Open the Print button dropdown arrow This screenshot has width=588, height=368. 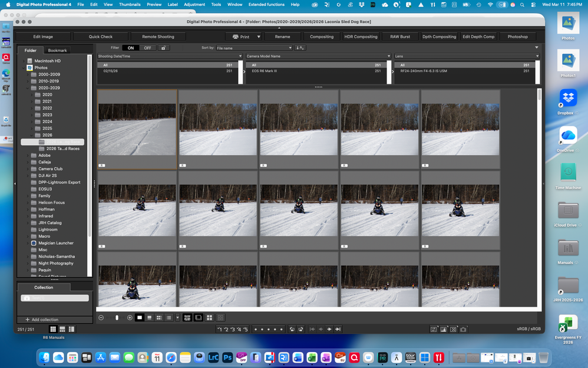coord(259,37)
